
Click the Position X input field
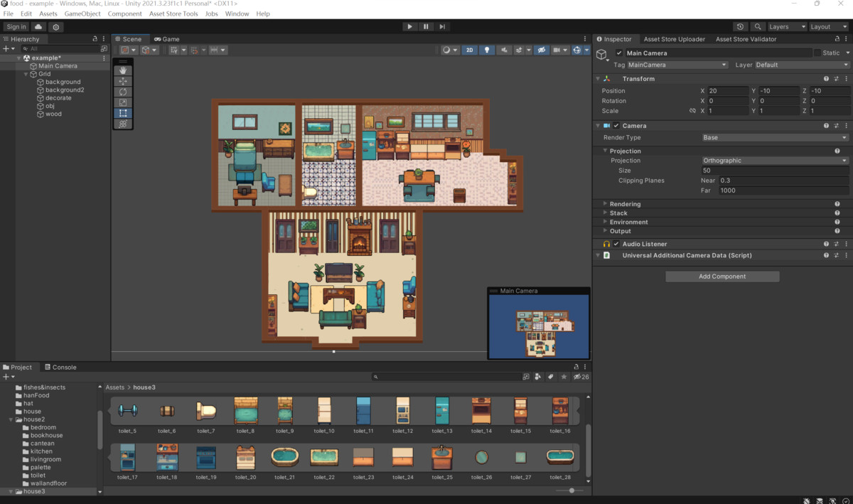pos(726,91)
